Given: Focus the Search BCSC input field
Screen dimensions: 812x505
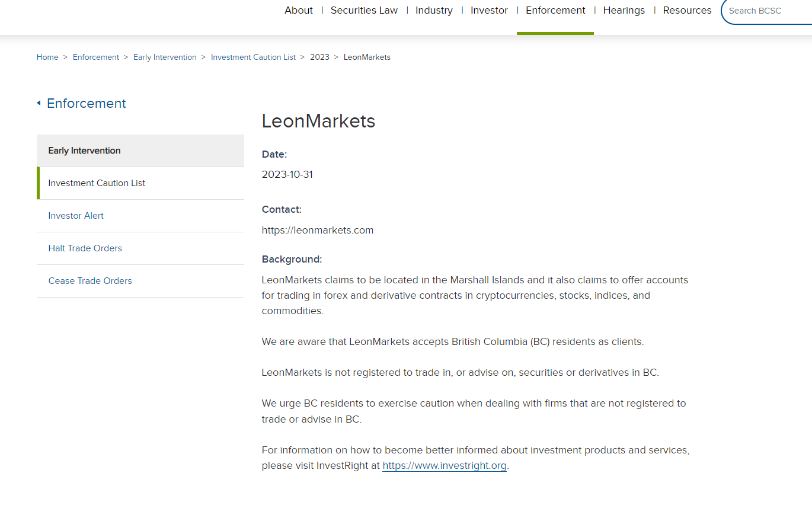Looking at the screenshot, I should pyautogui.click(x=765, y=11).
